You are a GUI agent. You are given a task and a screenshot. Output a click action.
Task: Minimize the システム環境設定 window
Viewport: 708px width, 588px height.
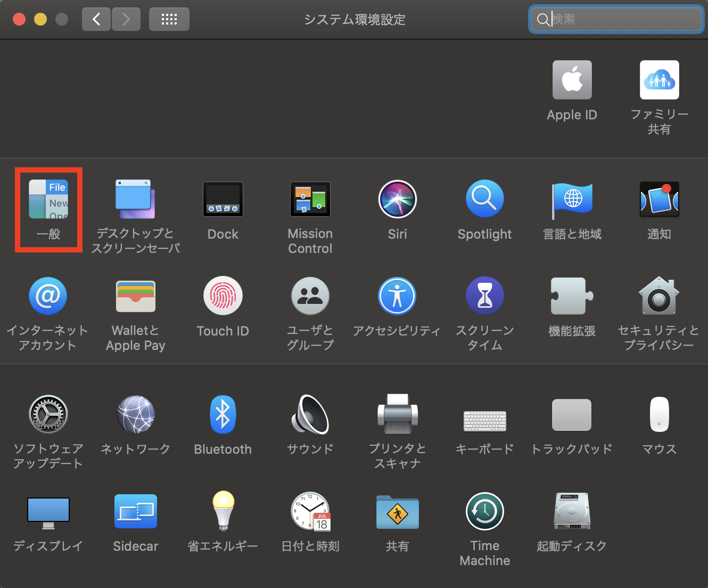[x=40, y=19]
